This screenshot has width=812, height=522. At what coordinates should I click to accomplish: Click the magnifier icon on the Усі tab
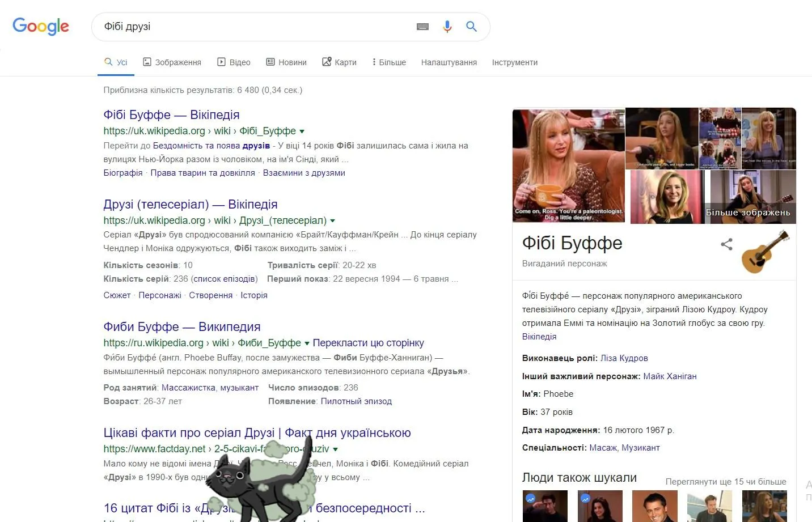[107, 61]
